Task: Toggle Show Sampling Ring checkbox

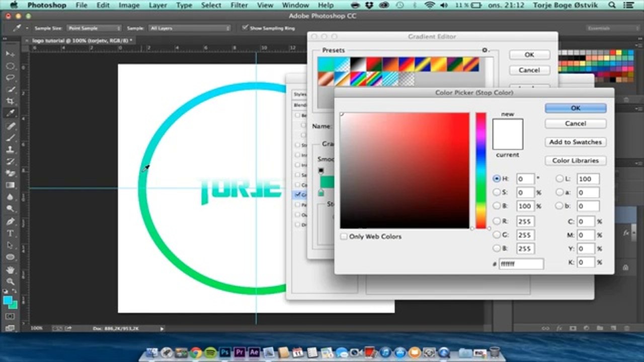Action: (245, 28)
